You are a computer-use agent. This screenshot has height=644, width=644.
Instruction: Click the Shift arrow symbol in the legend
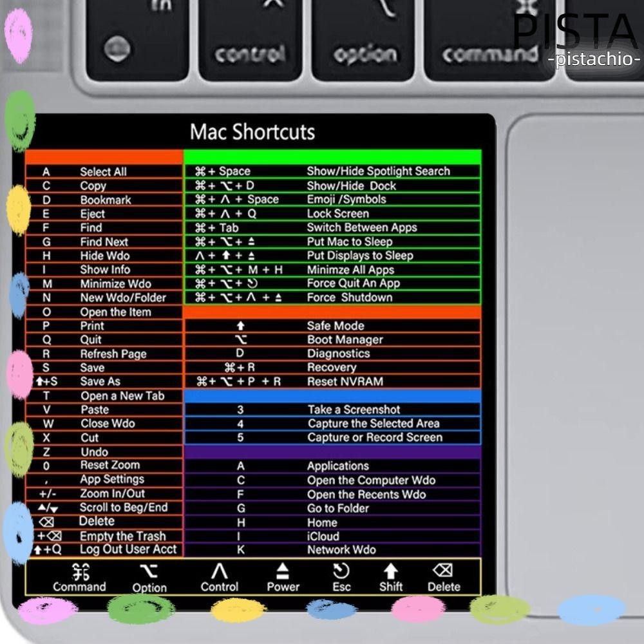(391, 571)
